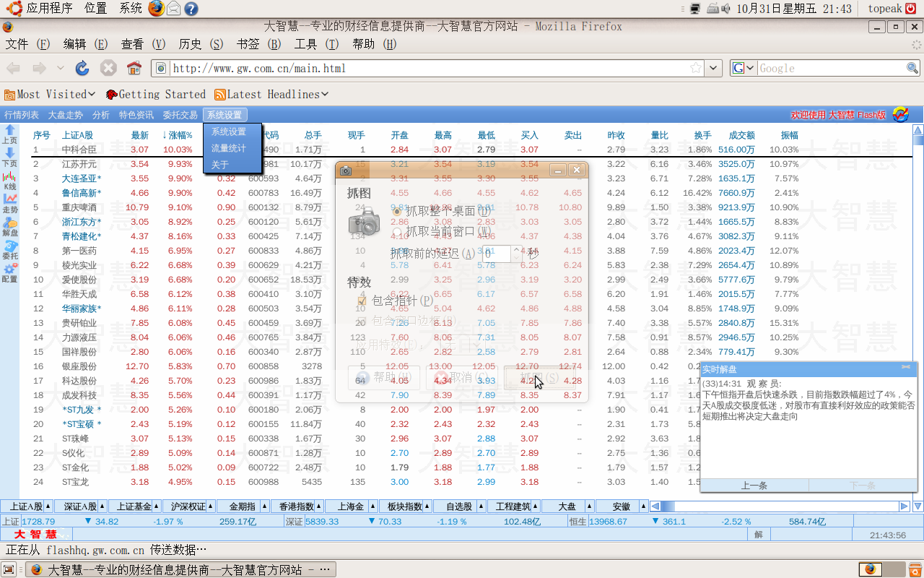Click the Firefox reload page icon

[x=82, y=68]
